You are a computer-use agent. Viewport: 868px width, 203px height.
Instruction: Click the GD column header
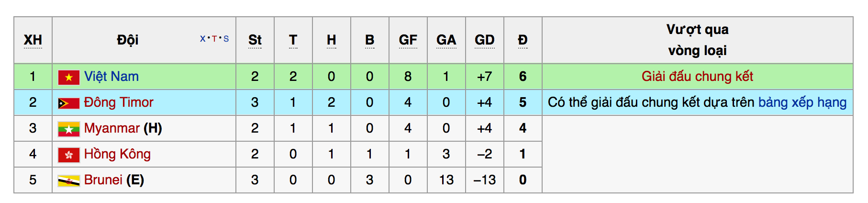point(484,40)
